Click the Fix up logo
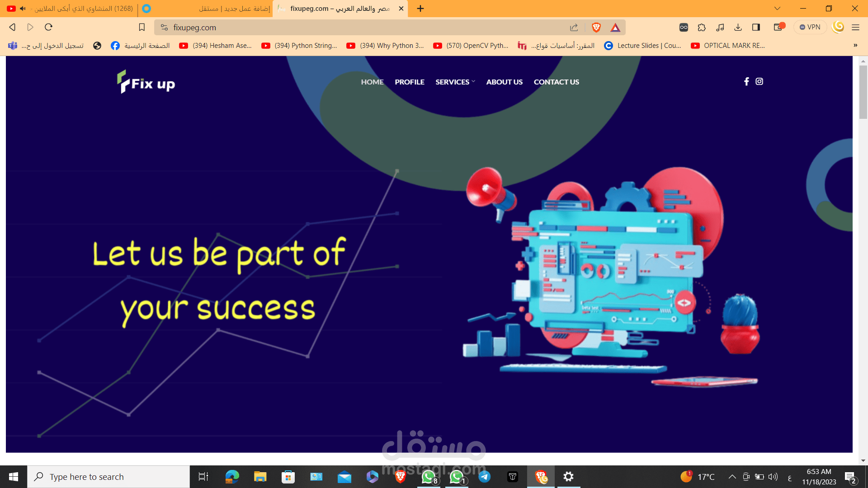The height and width of the screenshot is (488, 868). (x=146, y=82)
